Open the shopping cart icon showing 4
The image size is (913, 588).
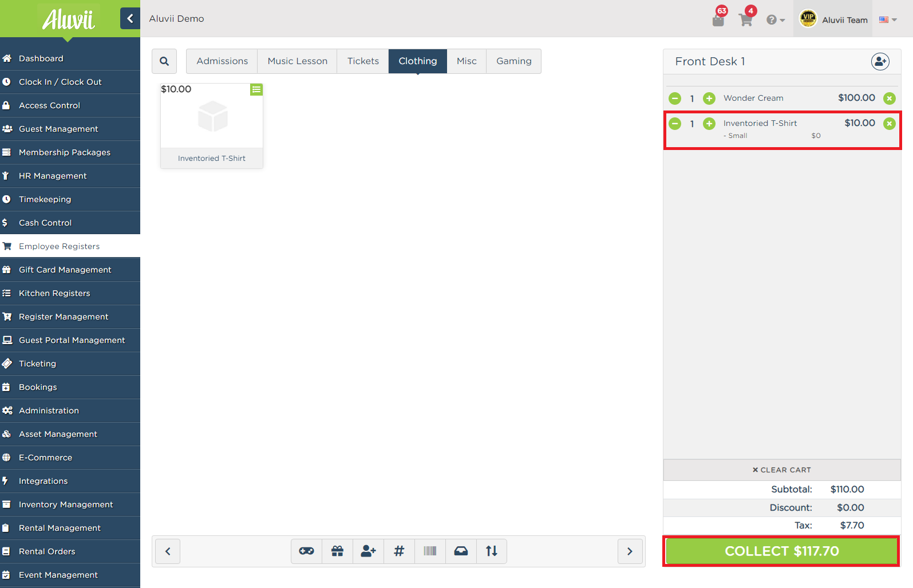point(745,20)
